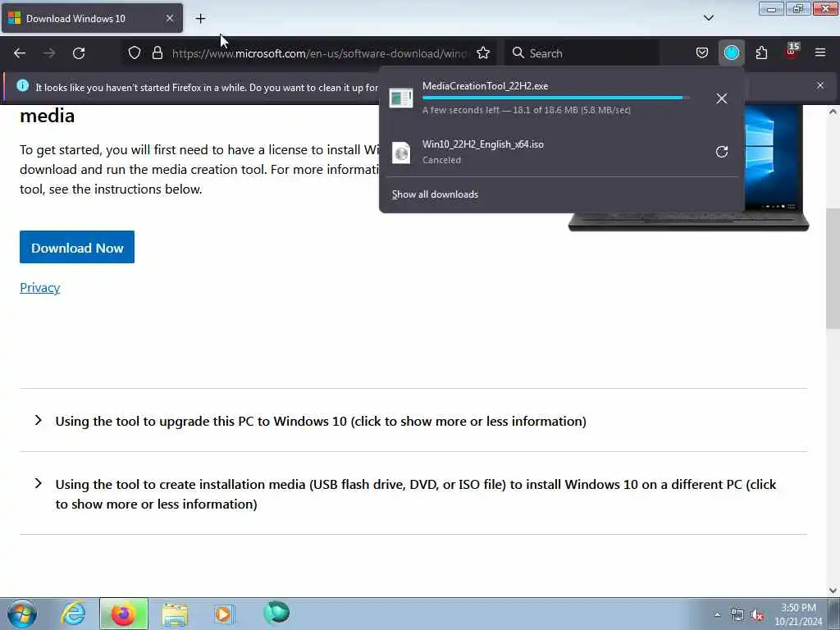This screenshot has width=840, height=630.
Task: Open Windows Explorer from taskbar
Action: pyautogui.click(x=175, y=614)
